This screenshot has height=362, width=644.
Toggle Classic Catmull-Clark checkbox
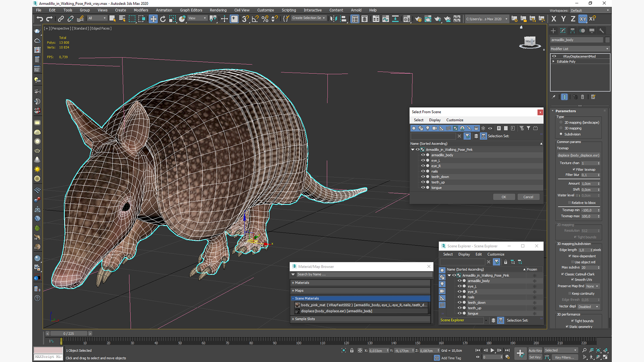click(x=562, y=274)
